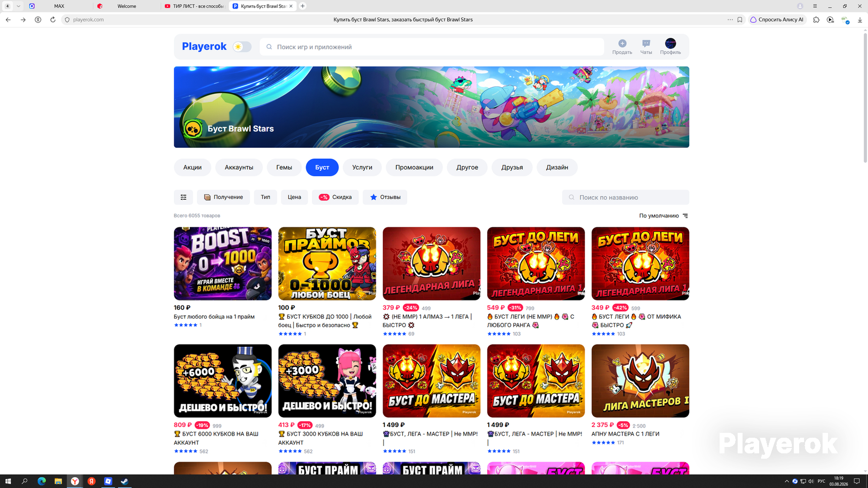The width and height of the screenshot is (868, 488).
Task: Expand the Получение filter
Action: click(x=223, y=197)
